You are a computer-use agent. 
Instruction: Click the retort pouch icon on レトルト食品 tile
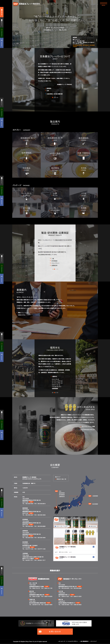click(55, 158)
